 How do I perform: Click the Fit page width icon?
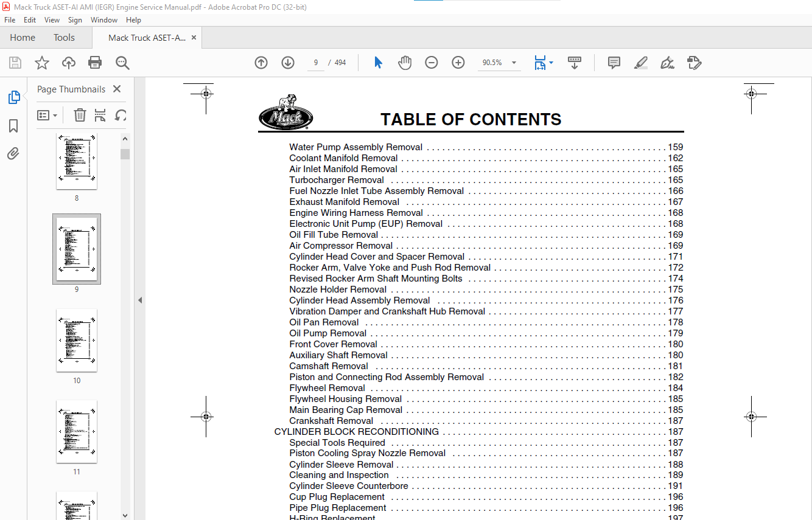[x=540, y=63]
